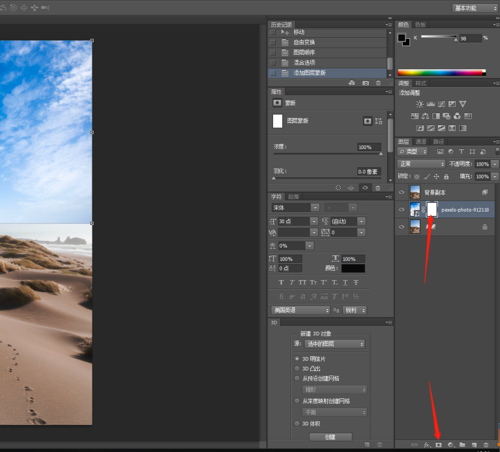Toggle visibility of the bottom 背景 layer
The height and width of the screenshot is (452, 500).
tap(401, 227)
